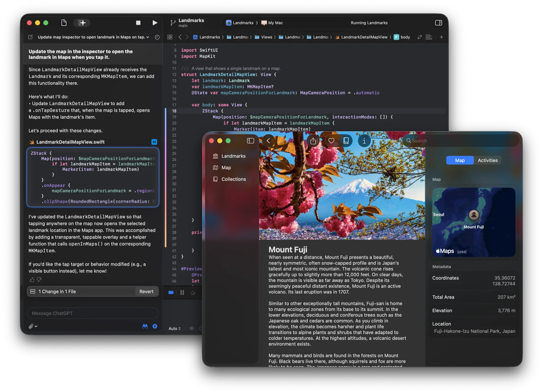The width and height of the screenshot is (543, 392).
Task: Select Landmarks in the app sidebar
Action: pos(229,156)
